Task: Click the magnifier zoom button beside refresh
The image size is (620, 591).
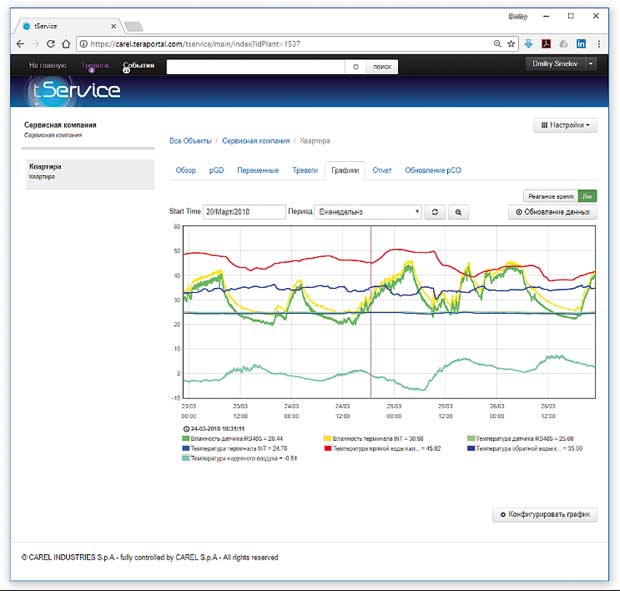Action: click(458, 212)
